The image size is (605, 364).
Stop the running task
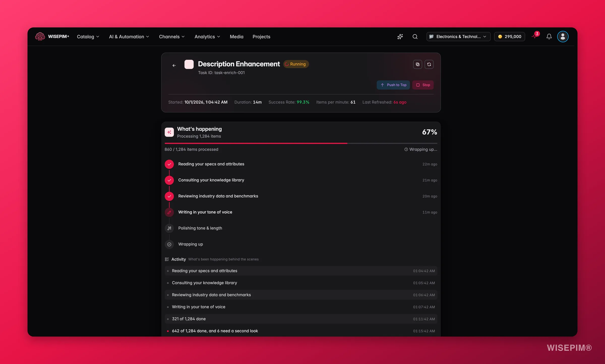pyautogui.click(x=423, y=85)
